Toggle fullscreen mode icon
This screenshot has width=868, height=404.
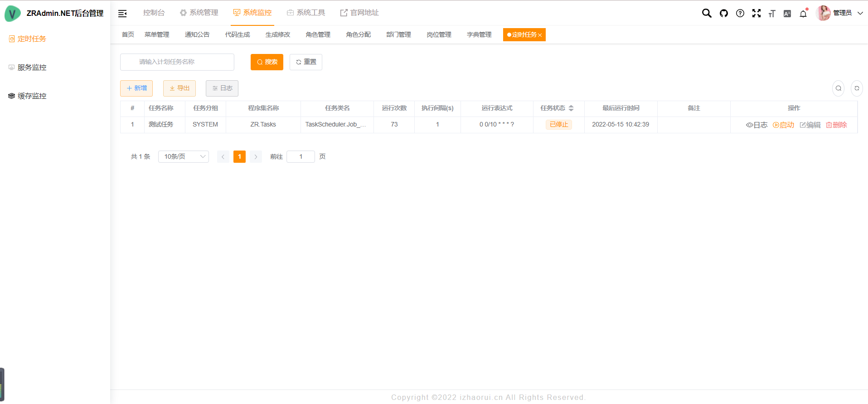click(x=756, y=13)
